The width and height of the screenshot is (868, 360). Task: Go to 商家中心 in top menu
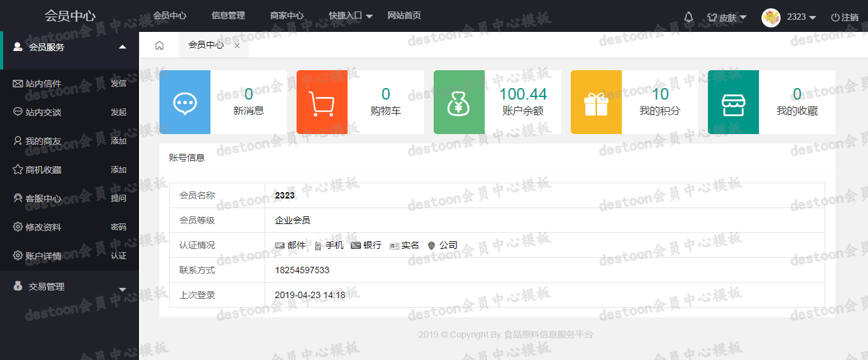pyautogui.click(x=287, y=15)
